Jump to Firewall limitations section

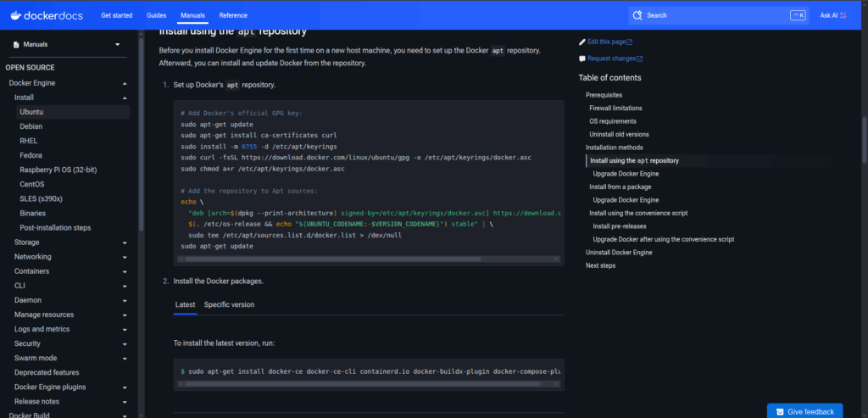pos(615,108)
